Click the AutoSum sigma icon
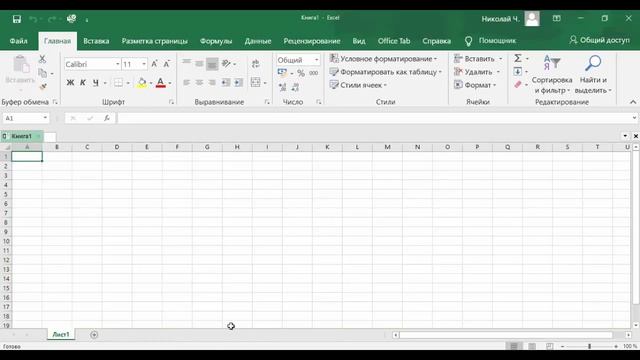Viewport: 640px width, 360px height. pos(518,58)
